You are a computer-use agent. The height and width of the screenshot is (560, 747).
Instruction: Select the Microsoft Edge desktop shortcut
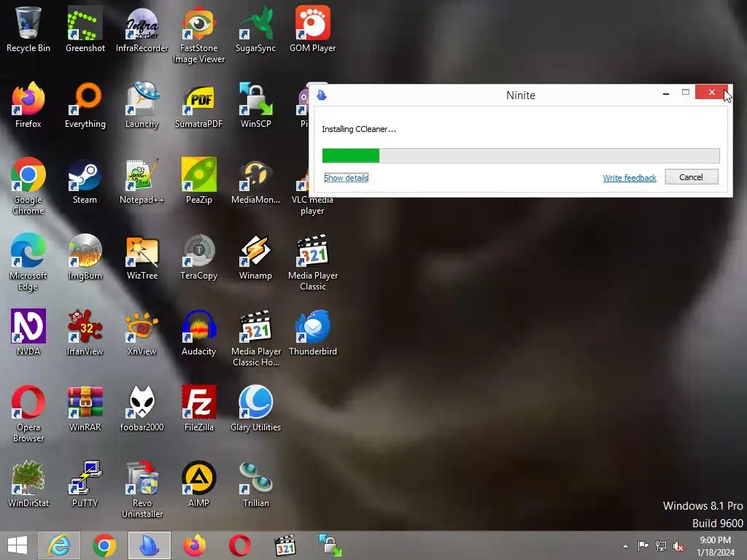tap(28, 262)
